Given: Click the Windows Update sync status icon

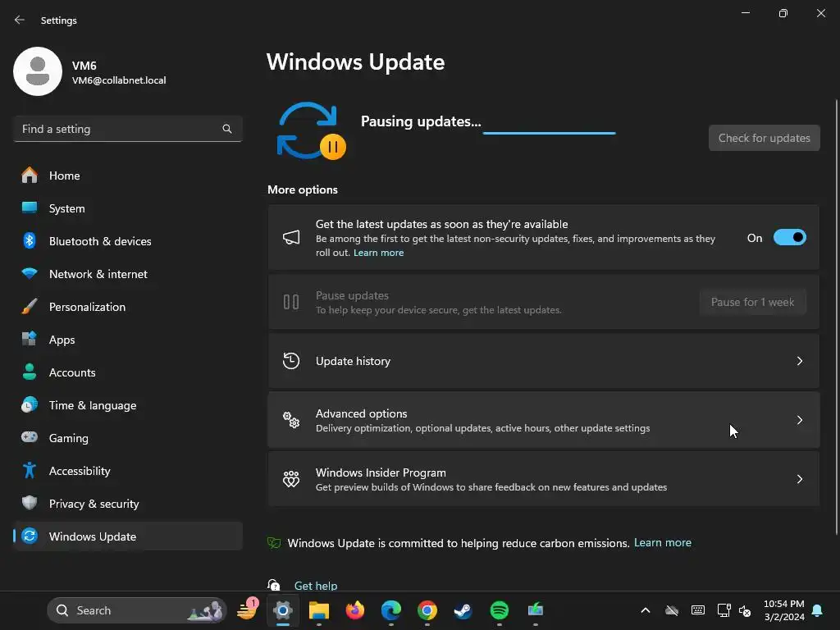Looking at the screenshot, I should coord(311,131).
